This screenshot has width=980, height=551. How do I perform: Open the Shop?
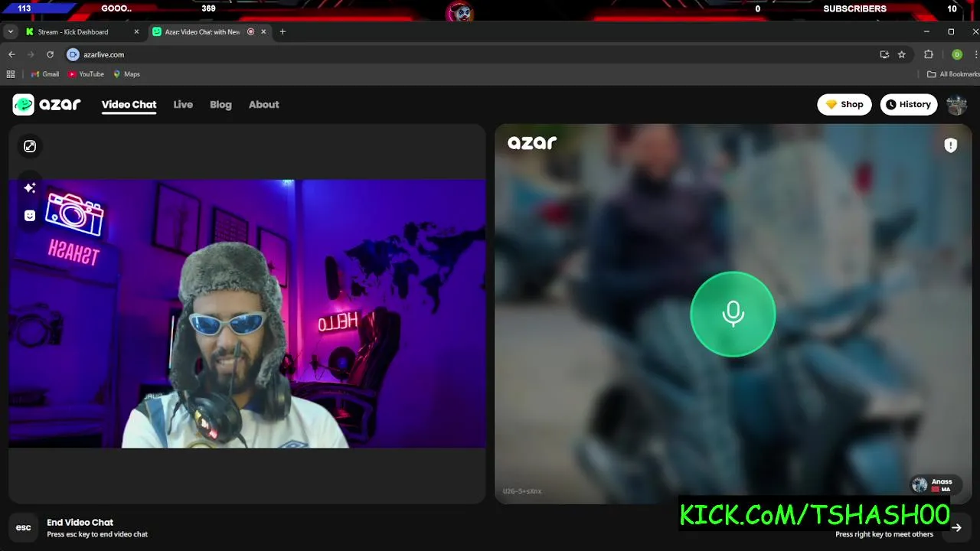tap(844, 105)
